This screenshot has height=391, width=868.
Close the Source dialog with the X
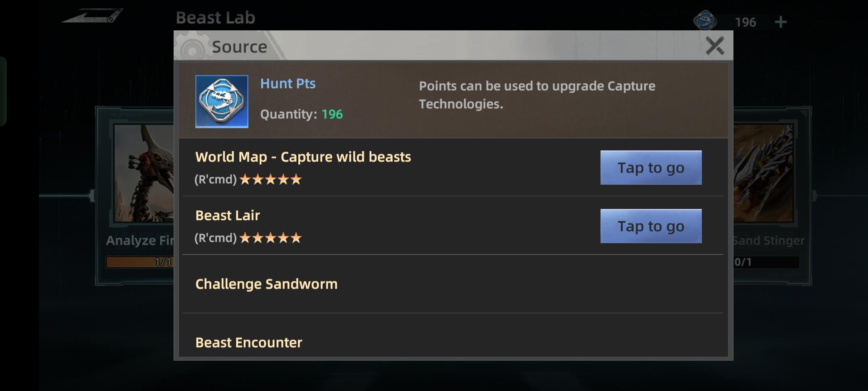(x=715, y=46)
